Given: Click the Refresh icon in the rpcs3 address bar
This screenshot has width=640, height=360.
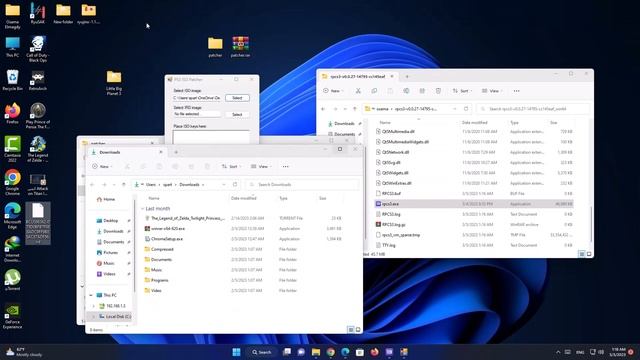Looking at the screenshot, I should pos(466,109).
